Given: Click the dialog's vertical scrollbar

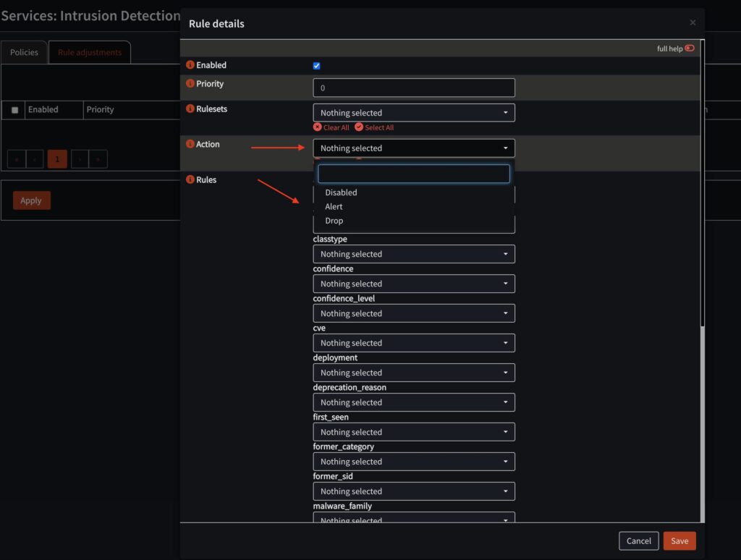Looking at the screenshot, I should 702,184.
